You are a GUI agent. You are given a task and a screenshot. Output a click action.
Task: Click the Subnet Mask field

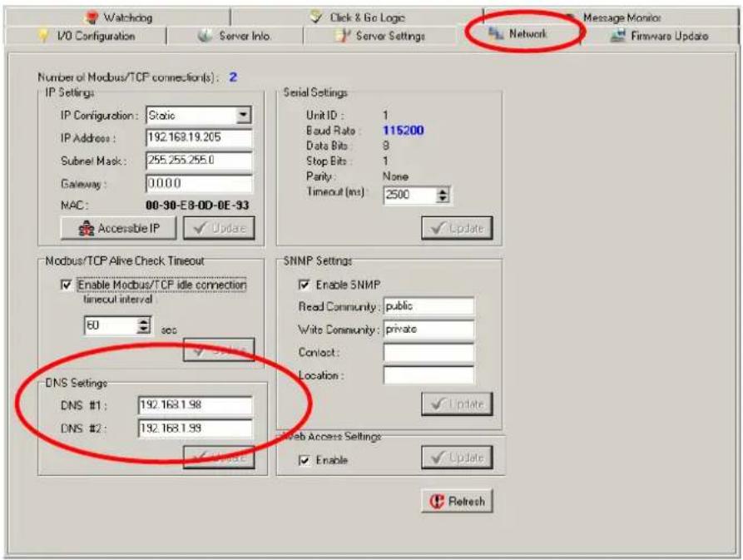click(x=199, y=161)
